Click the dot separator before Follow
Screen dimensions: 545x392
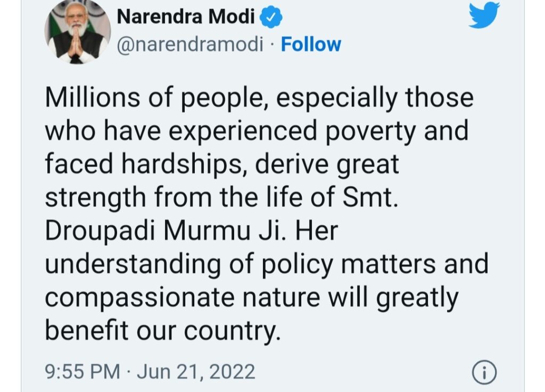pyautogui.click(x=272, y=45)
